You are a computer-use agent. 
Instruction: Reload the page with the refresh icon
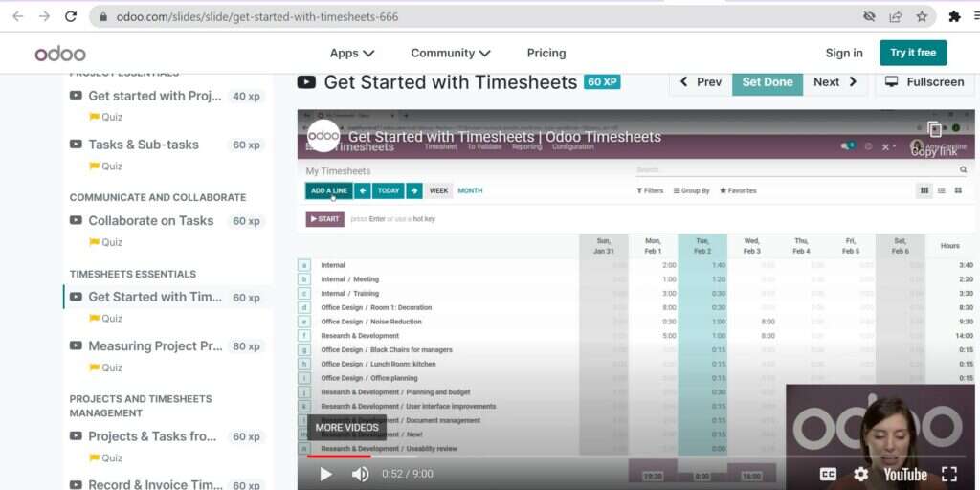71,17
